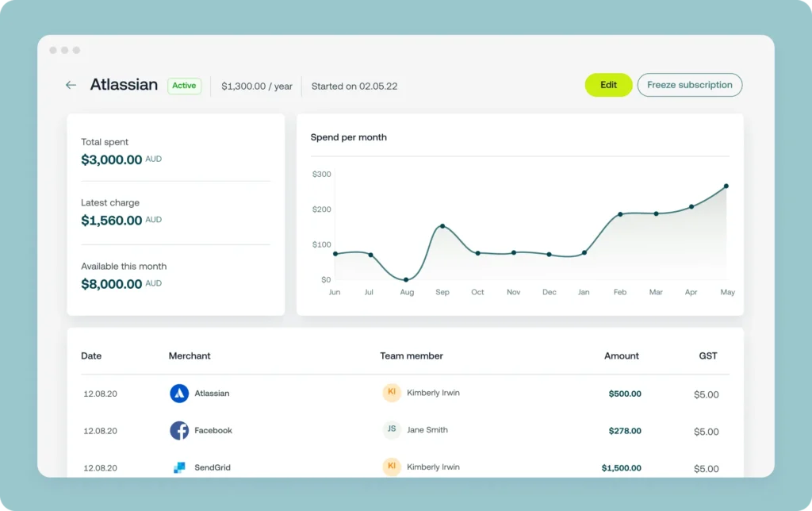Click the SendGrid merchant name
The width and height of the screenshot is (812, 511).
(213, 467)
